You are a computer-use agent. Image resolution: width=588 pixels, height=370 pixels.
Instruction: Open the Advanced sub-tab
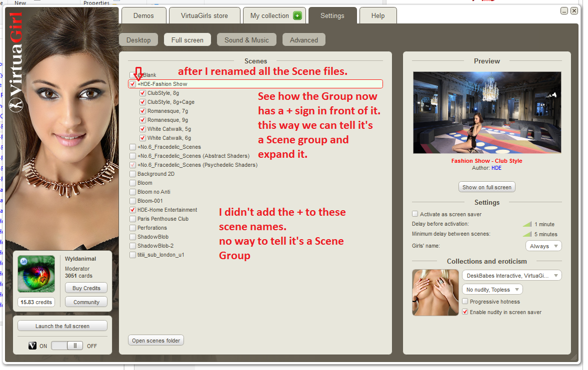(x=304, y=40)
